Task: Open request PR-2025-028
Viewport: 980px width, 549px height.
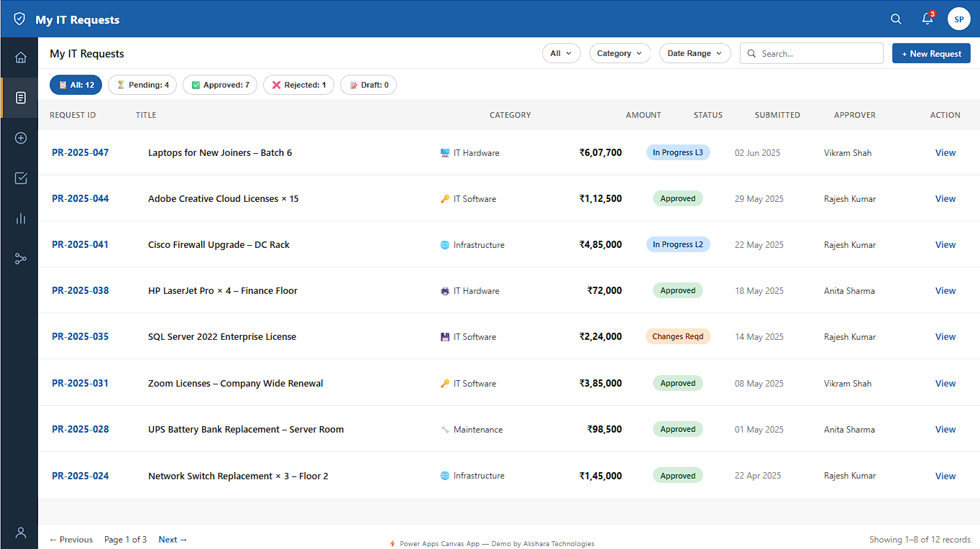Action: 81,429
